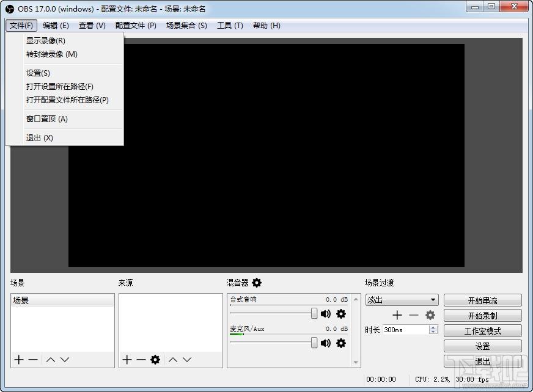
Task: Click the 设置 button in right panel
Action: (483, 346)
